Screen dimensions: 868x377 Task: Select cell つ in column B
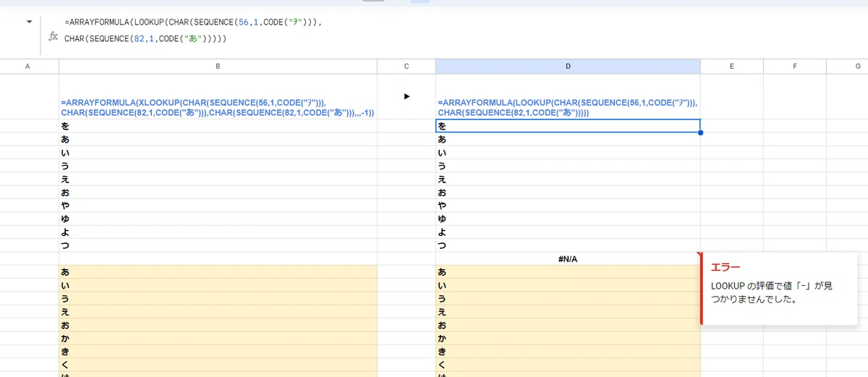(218, 245)
